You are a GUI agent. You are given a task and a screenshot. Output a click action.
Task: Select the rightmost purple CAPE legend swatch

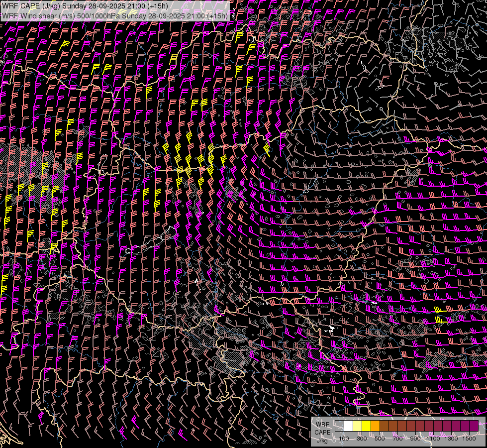pyautogui.click(x=474, y=426)
